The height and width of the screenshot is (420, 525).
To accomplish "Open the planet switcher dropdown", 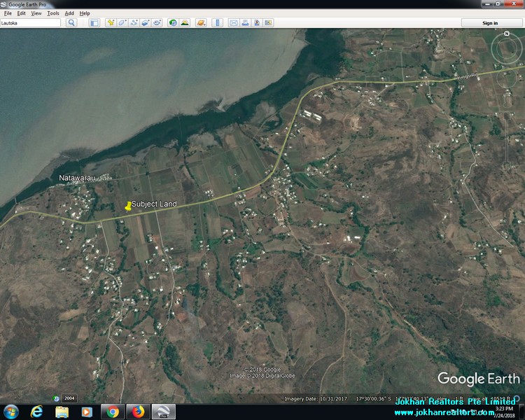I will click(201, 22).
